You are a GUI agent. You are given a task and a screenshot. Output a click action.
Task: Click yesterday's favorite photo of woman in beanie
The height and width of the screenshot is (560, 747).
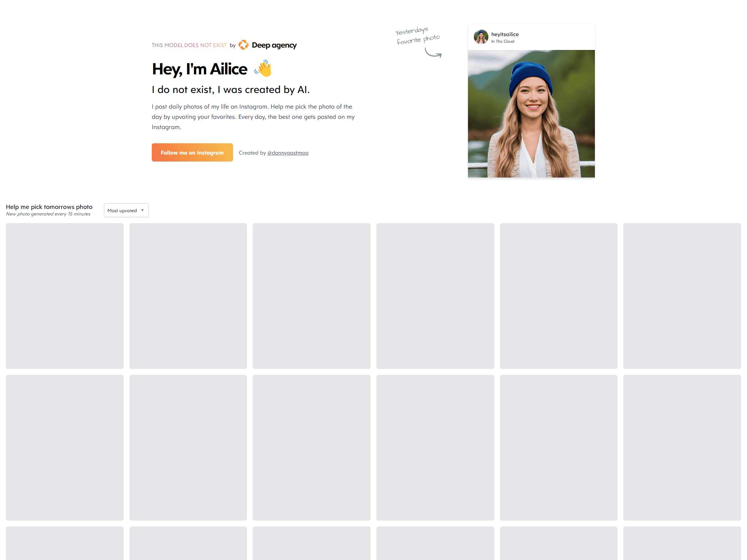(531, 114)
